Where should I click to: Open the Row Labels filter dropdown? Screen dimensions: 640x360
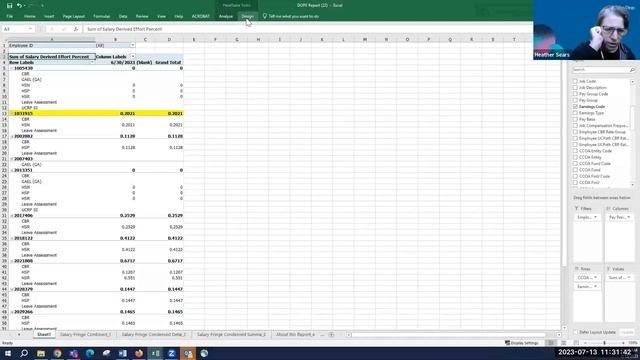pyautogui.click(x=92, y=62)
